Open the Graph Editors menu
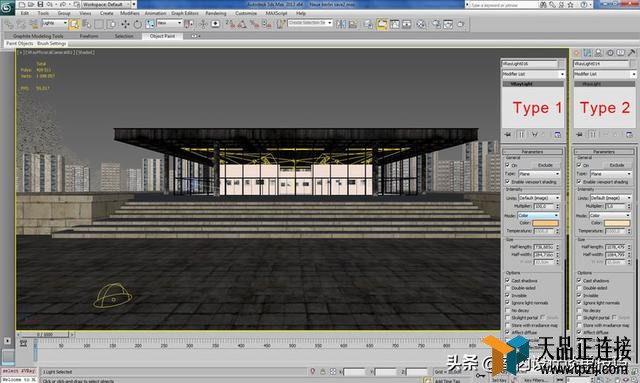Image resolution: width=640 pixels, height=383 pixels. tap(184, 13)
